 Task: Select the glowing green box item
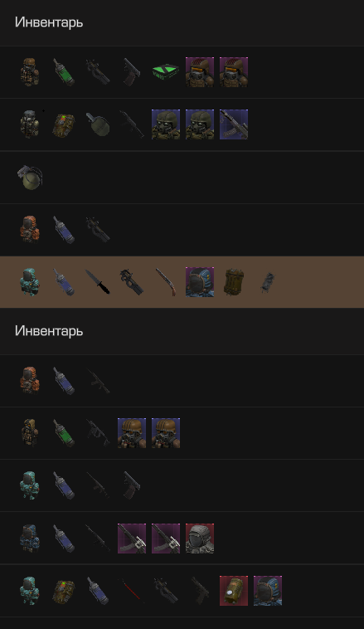pos(165,72)
